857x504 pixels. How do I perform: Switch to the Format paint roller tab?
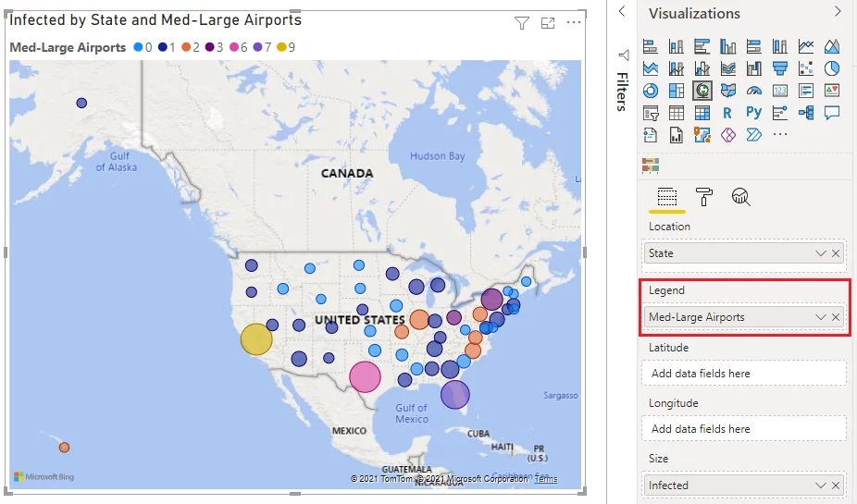pyautogui.click(x=704, y=196)
